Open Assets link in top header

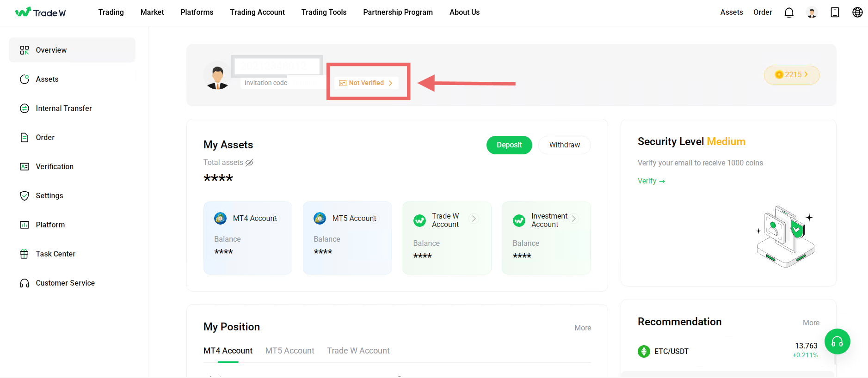pos(732,12)
